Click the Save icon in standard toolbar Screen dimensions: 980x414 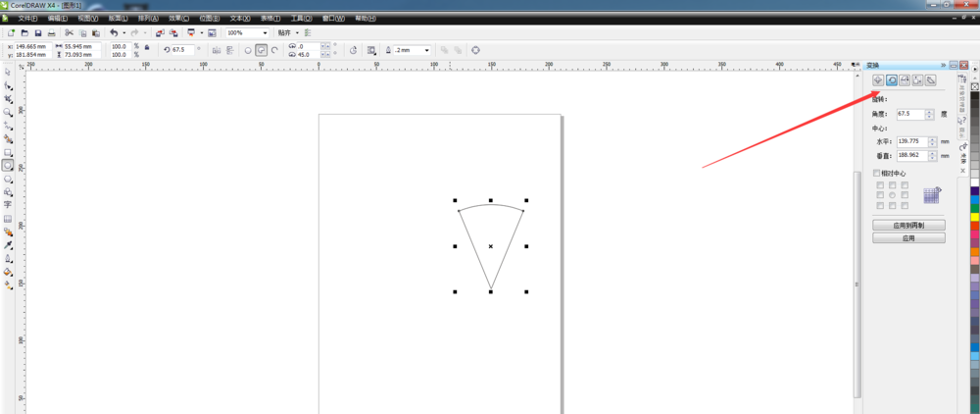coord(38,33)
